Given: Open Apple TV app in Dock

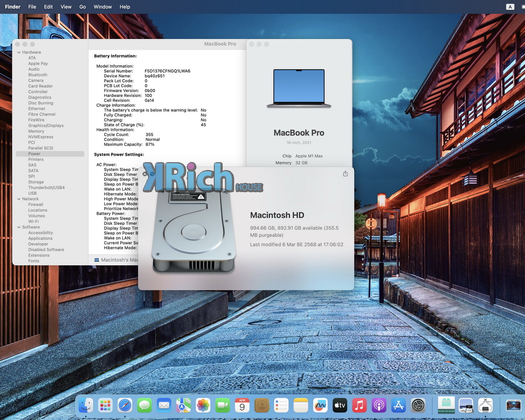Looking at the screenshot, I should pyautogui.click(x=340, y=406).
